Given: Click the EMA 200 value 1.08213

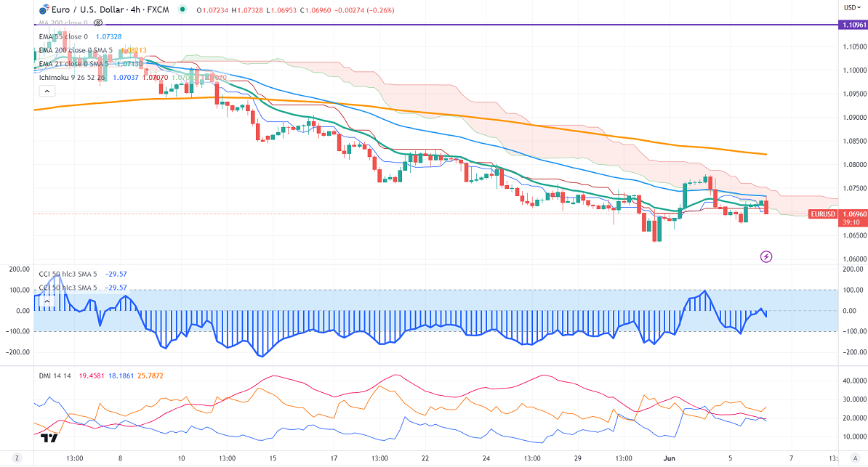Looking at the screenshot, I should [134, 50].
